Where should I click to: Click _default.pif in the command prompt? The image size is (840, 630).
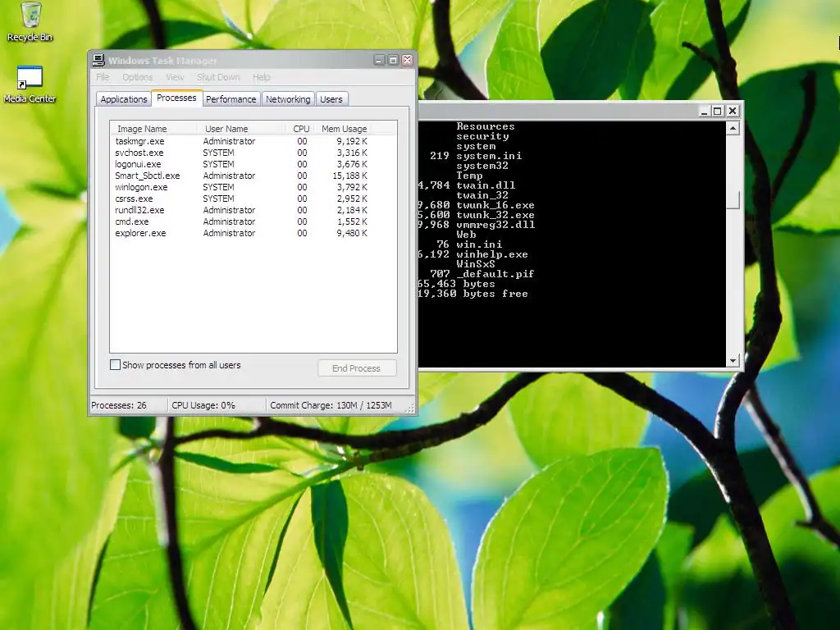pos(495,274)
